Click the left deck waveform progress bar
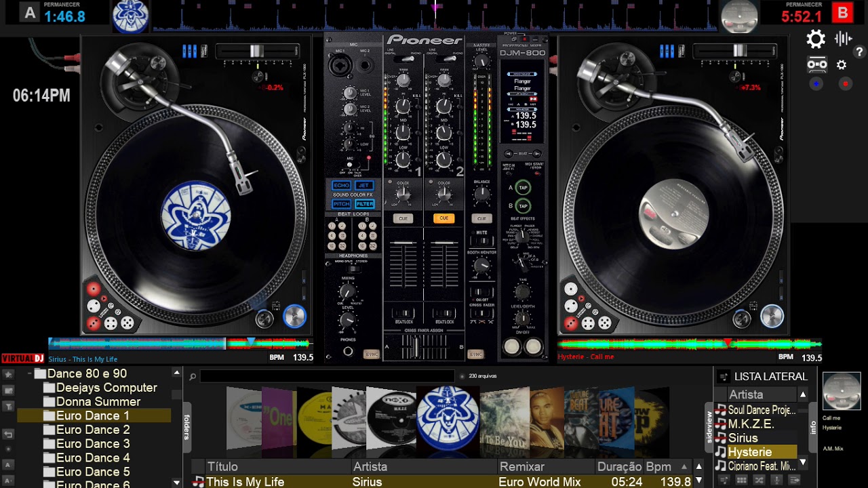This screenshot has width=868, height=488. point(180,344)
